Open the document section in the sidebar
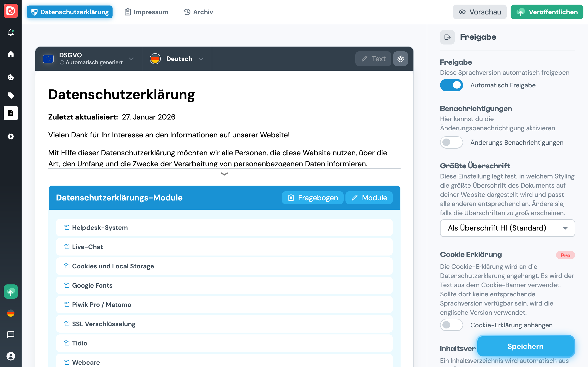The image size is (588, 367). pyautogui.click(x=11, y=113)
